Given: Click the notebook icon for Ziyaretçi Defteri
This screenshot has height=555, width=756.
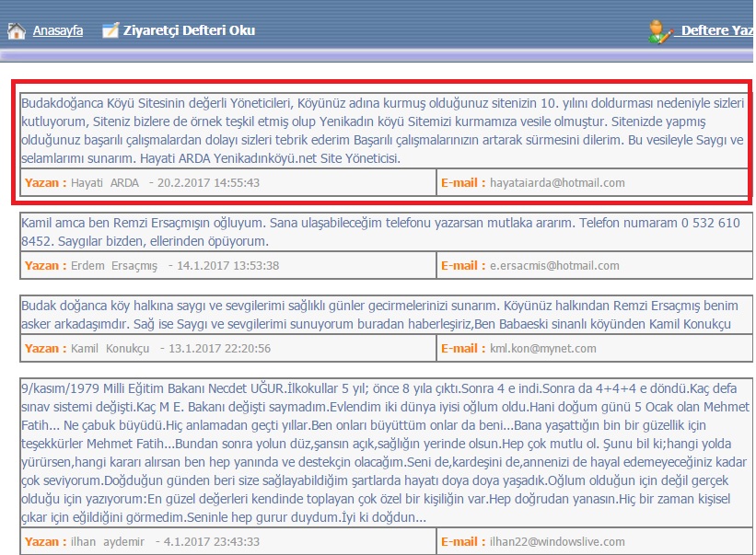Looking at the screenshot, I should coord(110,30).
